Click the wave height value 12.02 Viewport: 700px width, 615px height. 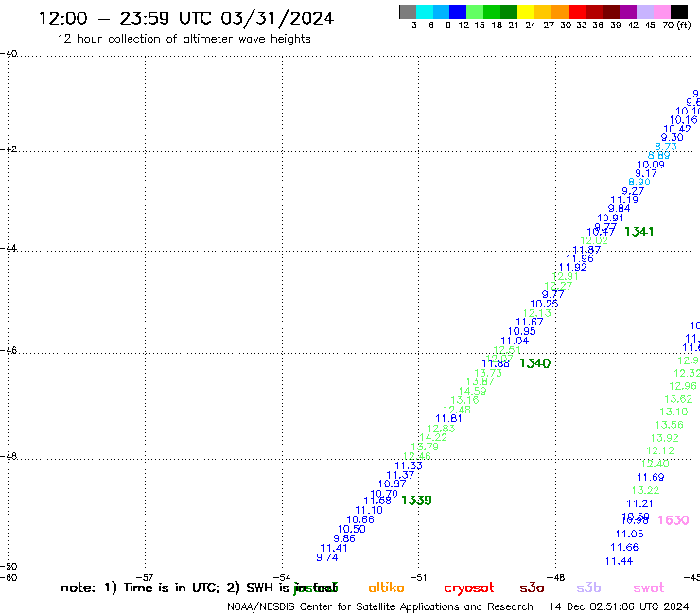[x=594, y=240]
